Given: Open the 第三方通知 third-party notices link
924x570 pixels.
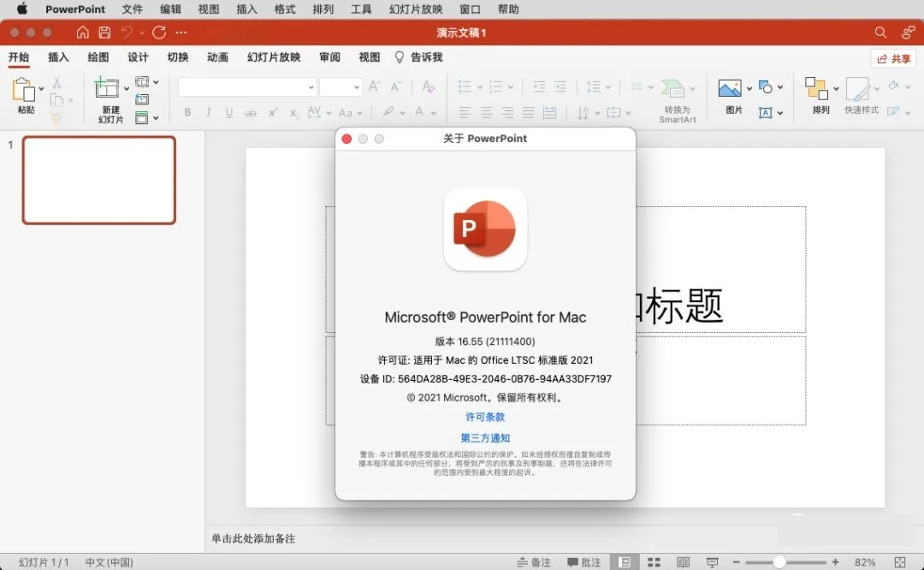Looking at the screenshot, I should tap(485, 438).
